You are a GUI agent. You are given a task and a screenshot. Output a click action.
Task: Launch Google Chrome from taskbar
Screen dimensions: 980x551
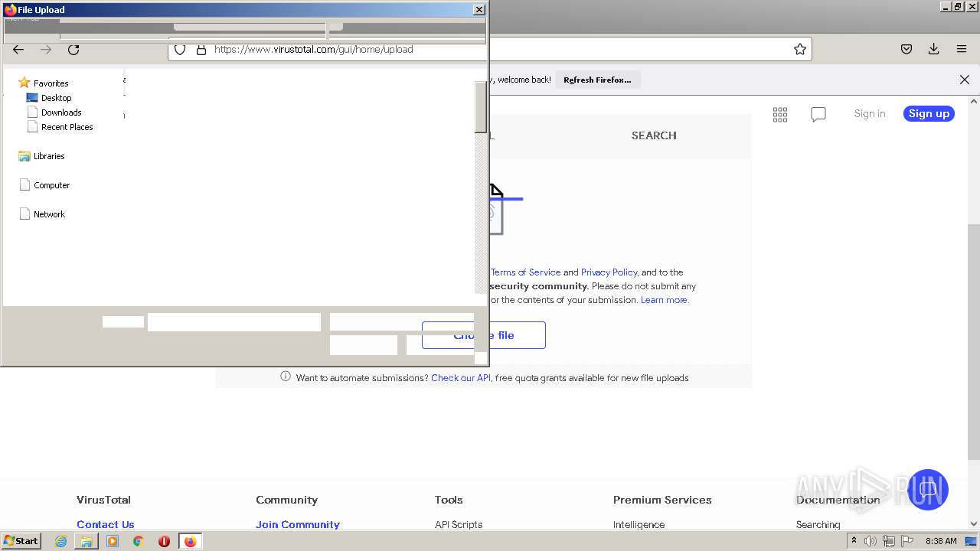138,541
